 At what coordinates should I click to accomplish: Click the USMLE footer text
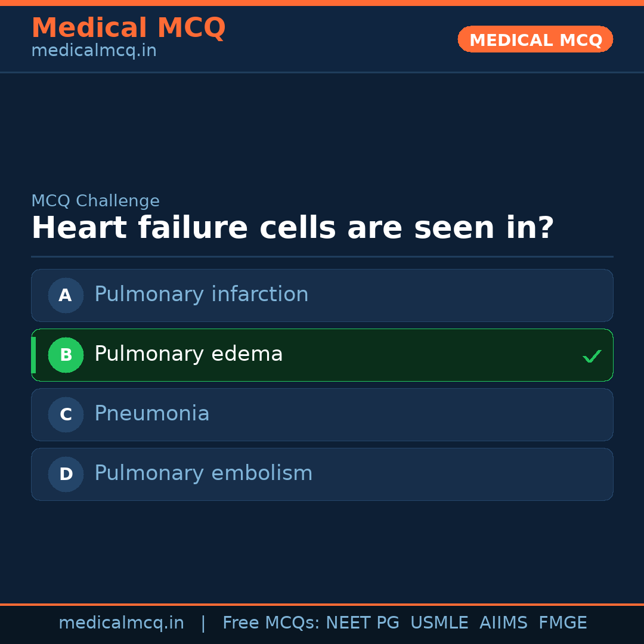click(x=439, y=623)
